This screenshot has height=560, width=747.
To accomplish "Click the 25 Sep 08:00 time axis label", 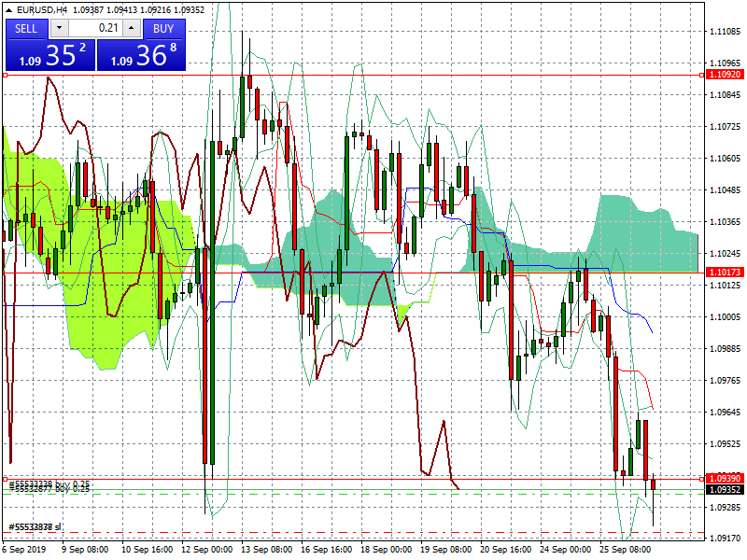I will [625, 550].
